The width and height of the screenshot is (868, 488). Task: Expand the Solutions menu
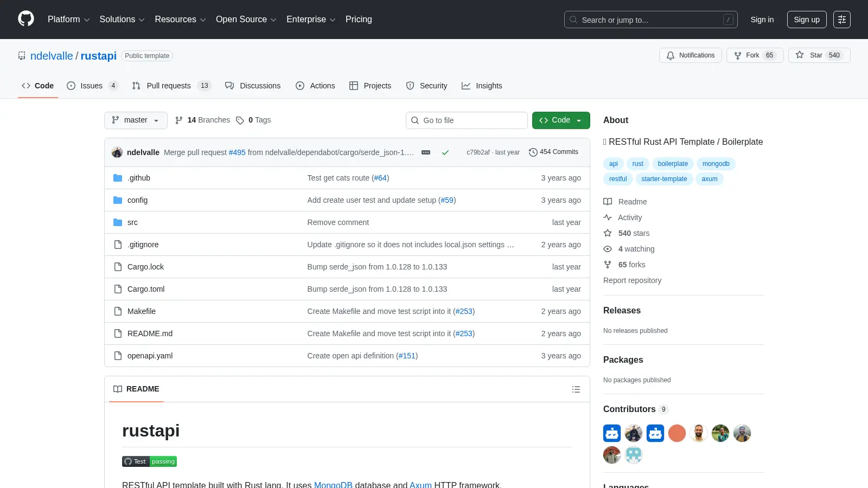point(122,20)
